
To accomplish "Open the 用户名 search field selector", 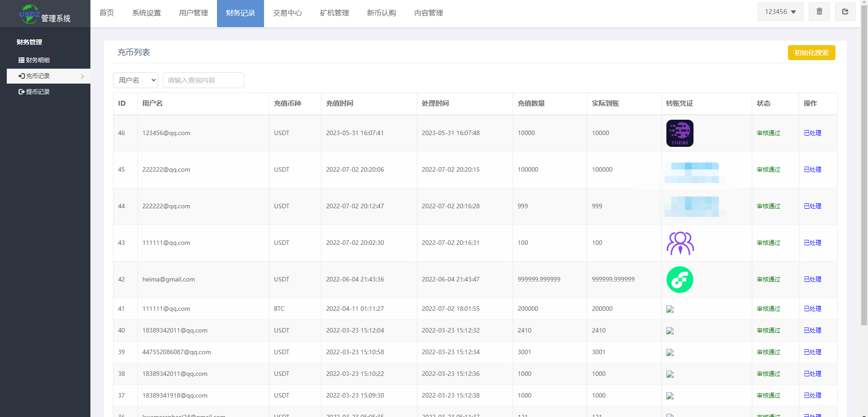I will point(136,80).
